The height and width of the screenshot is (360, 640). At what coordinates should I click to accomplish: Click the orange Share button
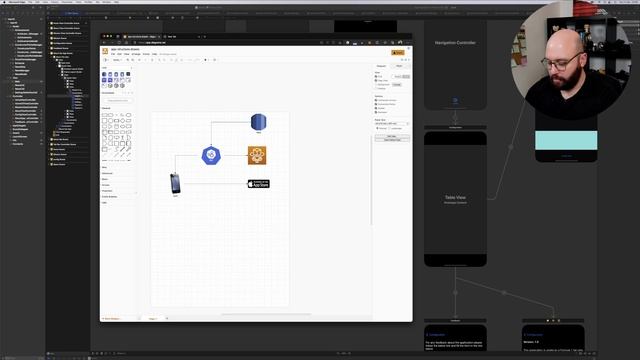398,53
